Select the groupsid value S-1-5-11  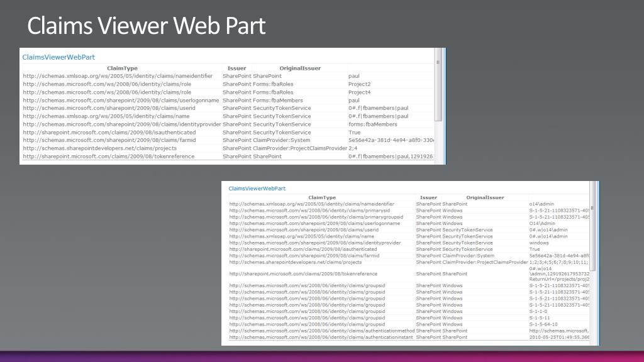tap(539, 317)
